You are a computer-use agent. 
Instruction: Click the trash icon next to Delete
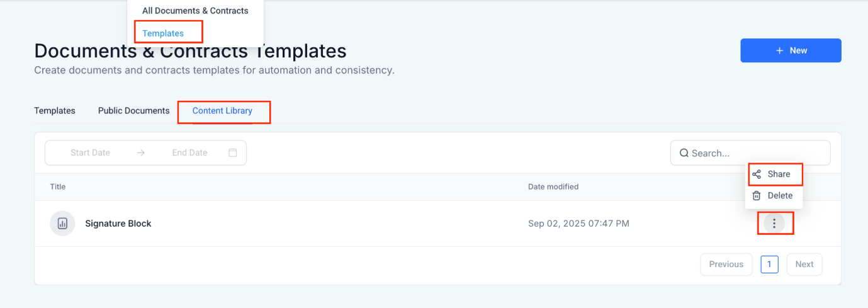(757, 196)
